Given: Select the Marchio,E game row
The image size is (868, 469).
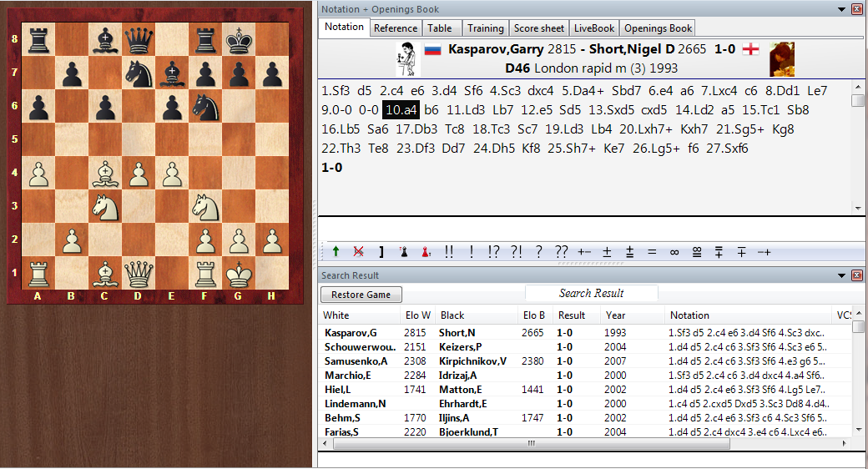Looking at the screenshot, I should coord(586,376).
